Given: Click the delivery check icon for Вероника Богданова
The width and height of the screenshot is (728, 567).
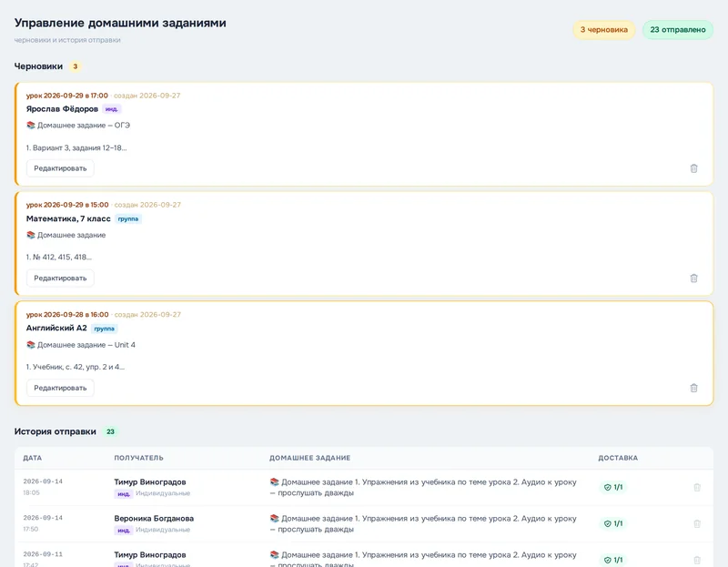Looking at the screenshot, I should (x=607, y=524).
